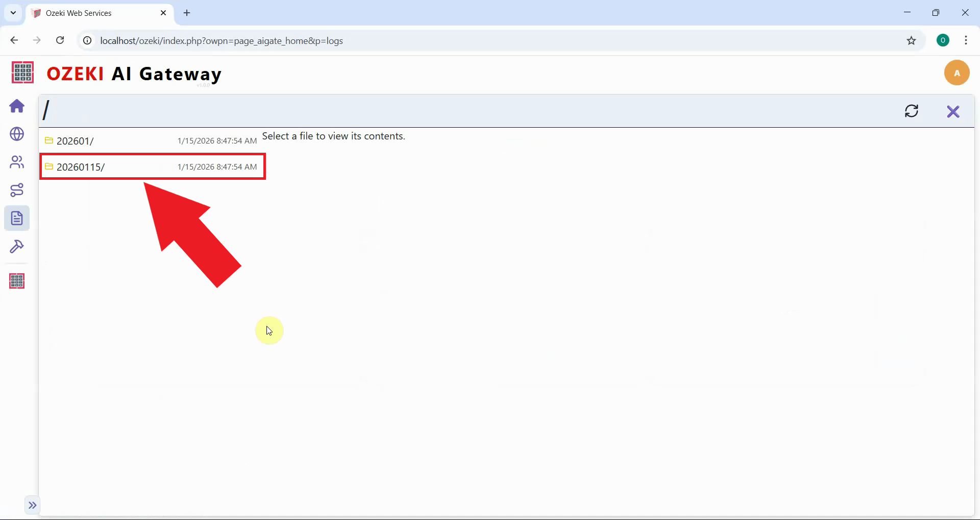This screenshot has height=520, width=980.
Task: Open the Users section from the sidebar
Action: point(17,162)
